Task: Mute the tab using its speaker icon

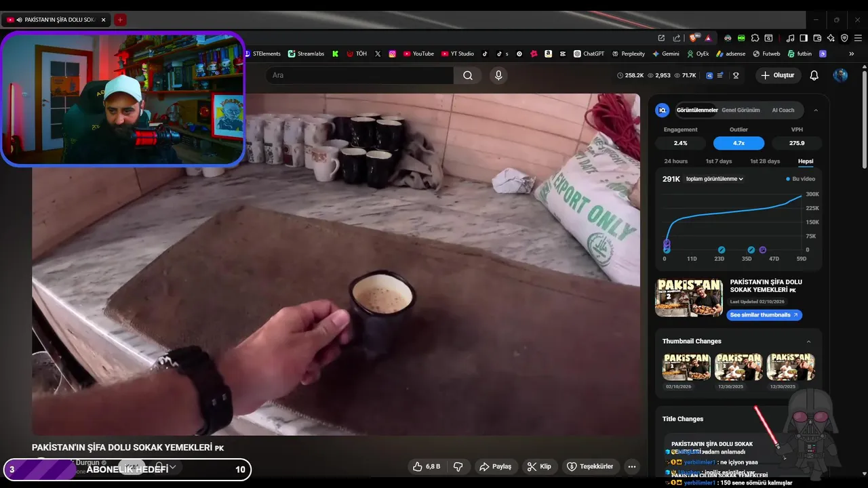Action: 19,20
